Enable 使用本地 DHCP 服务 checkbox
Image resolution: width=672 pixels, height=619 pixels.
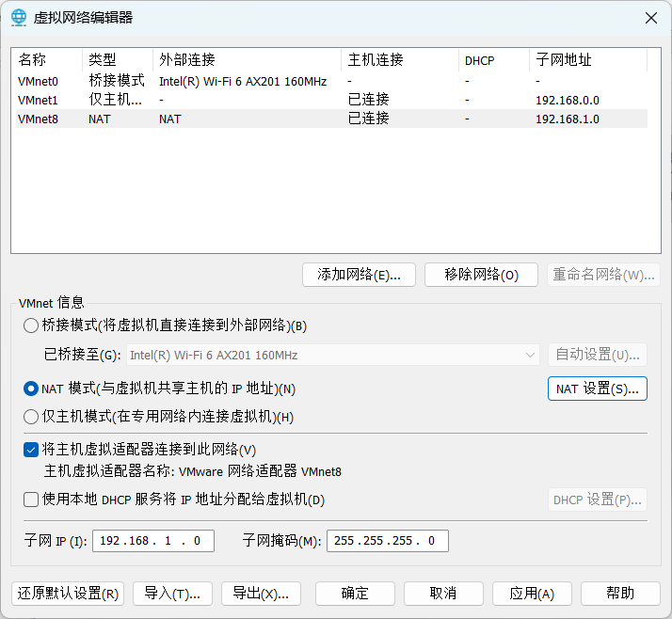coord(31,500)
